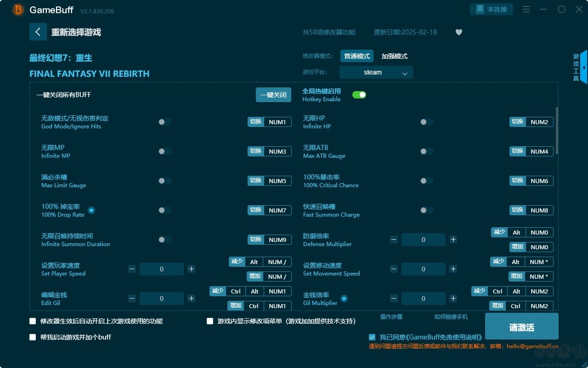Turn on Infinite HP switch
The height and width of the screenshot is (368, 588).
pos(427,122)
